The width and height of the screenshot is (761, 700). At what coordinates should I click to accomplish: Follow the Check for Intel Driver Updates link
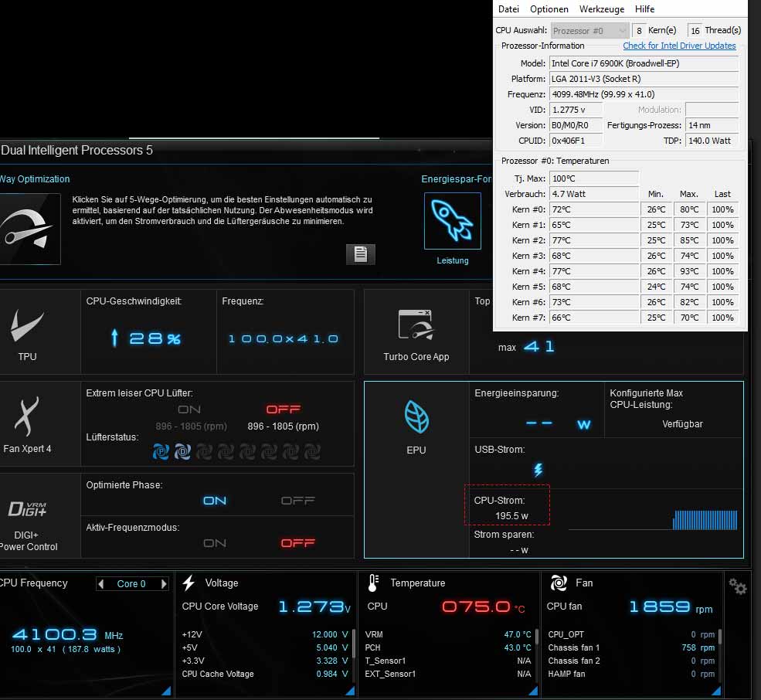[x=679, y=46]
